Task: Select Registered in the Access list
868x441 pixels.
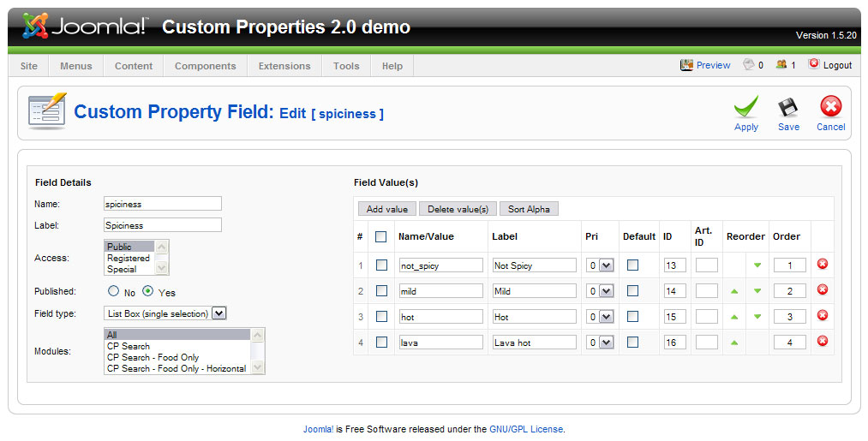Action: (x=128, y=258)
